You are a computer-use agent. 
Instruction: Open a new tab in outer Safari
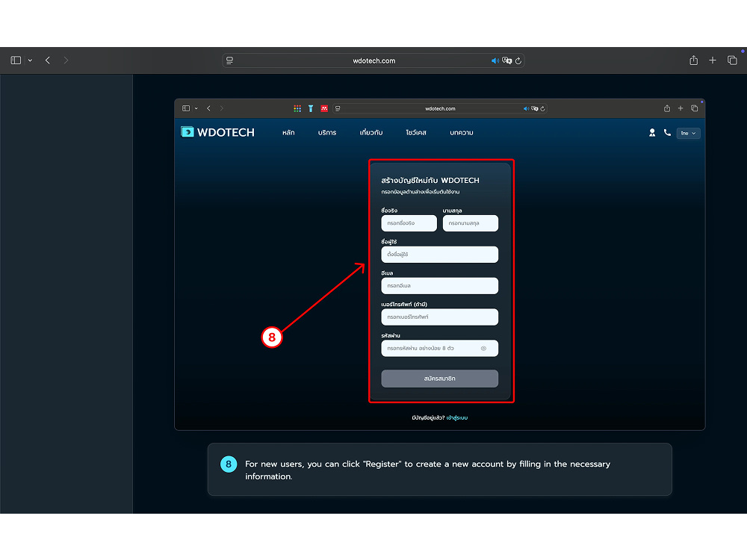712,60
